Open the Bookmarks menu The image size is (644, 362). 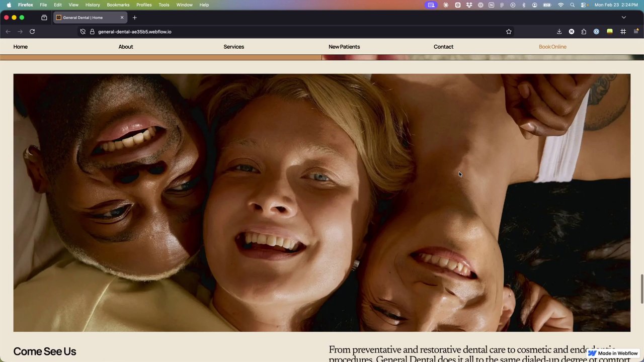(x=118, y=5)
